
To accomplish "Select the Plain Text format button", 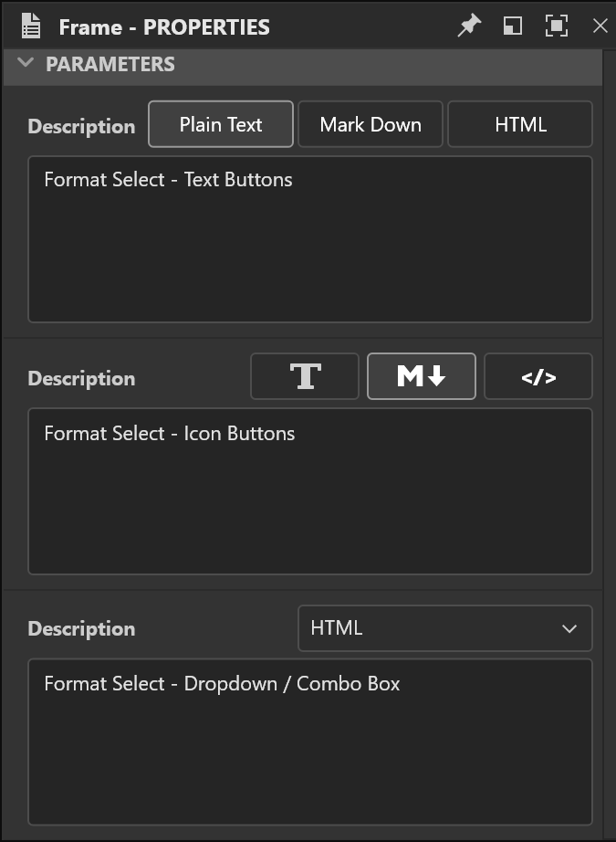I will click(x=221, y=124).
